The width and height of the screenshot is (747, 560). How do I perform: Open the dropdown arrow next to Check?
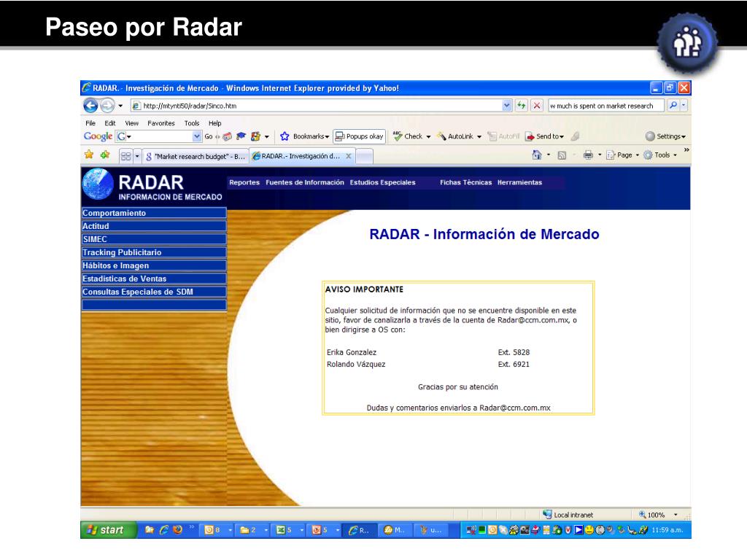click(x=428, y=136)
